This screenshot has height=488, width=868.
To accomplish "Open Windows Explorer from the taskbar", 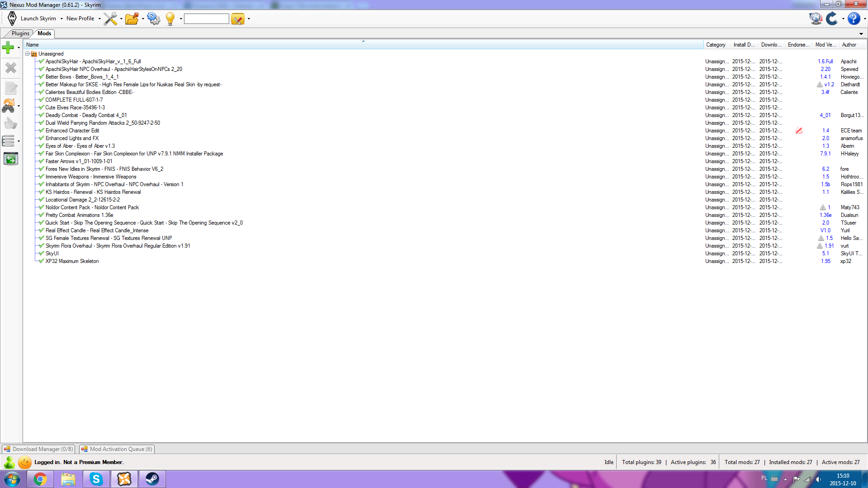I will [x=68, y=479].
